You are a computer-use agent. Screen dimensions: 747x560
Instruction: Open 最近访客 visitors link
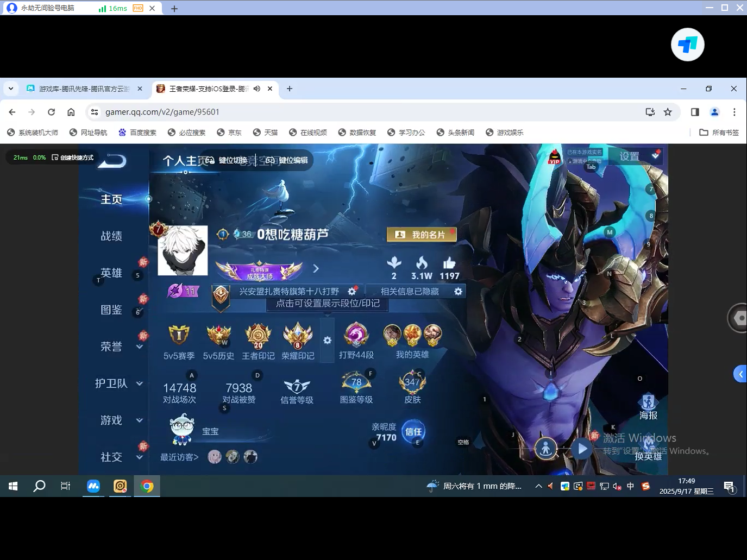(179, 457)
